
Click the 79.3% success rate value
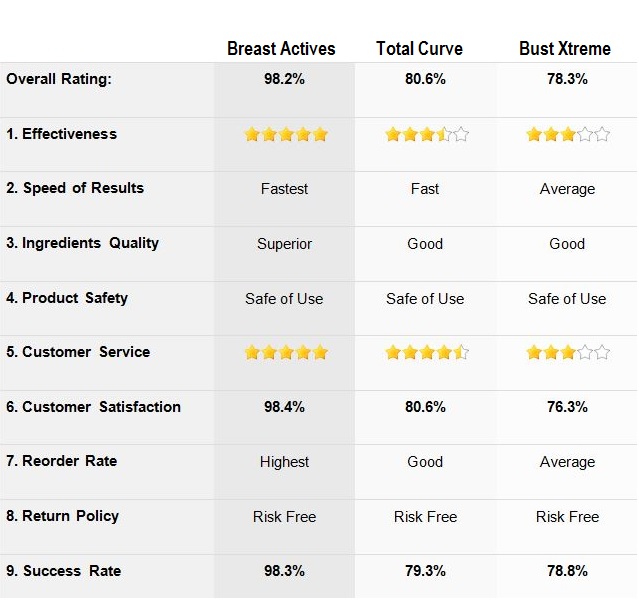(x=425, y=571)
